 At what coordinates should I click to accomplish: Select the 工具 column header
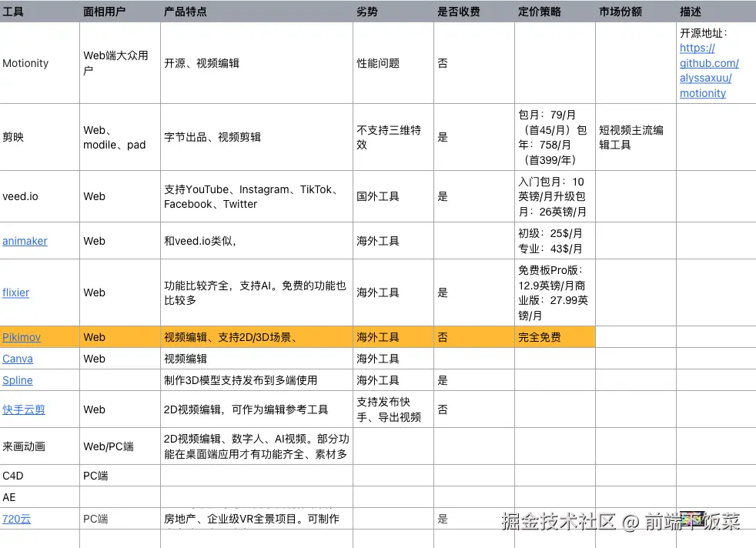click(39, 12)
